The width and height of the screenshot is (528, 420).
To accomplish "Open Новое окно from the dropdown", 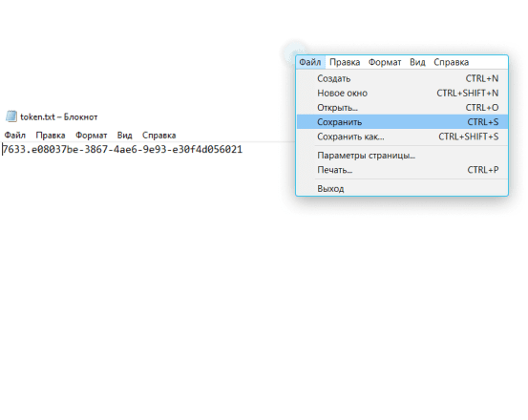I will point(402,93).
